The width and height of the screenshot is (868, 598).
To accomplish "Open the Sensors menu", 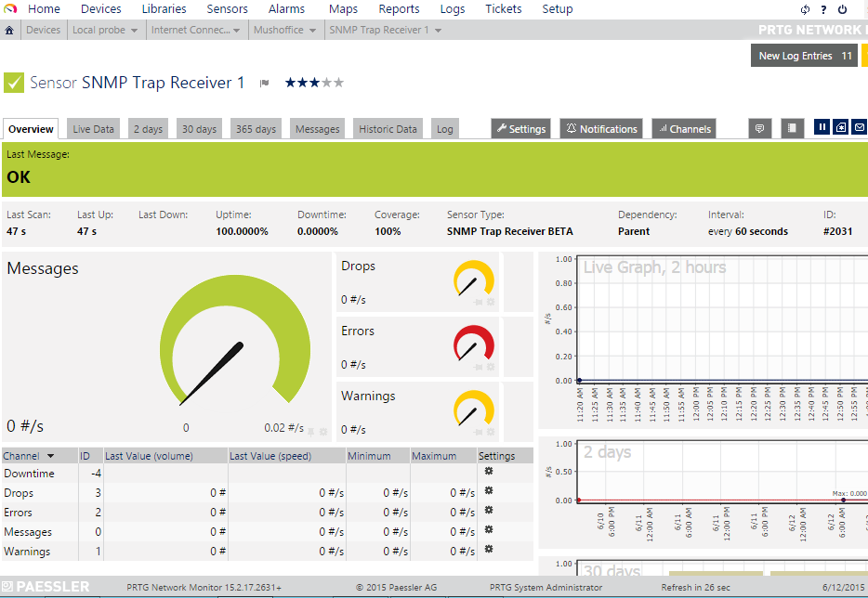I will [x=227, y=9].
